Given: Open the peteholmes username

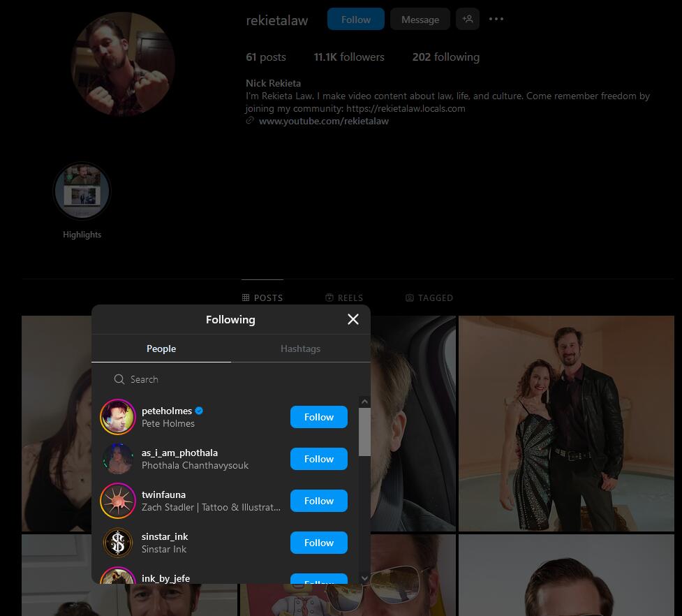Looking at the screenshot, I should pyautogui.click(x=167, y=411).
